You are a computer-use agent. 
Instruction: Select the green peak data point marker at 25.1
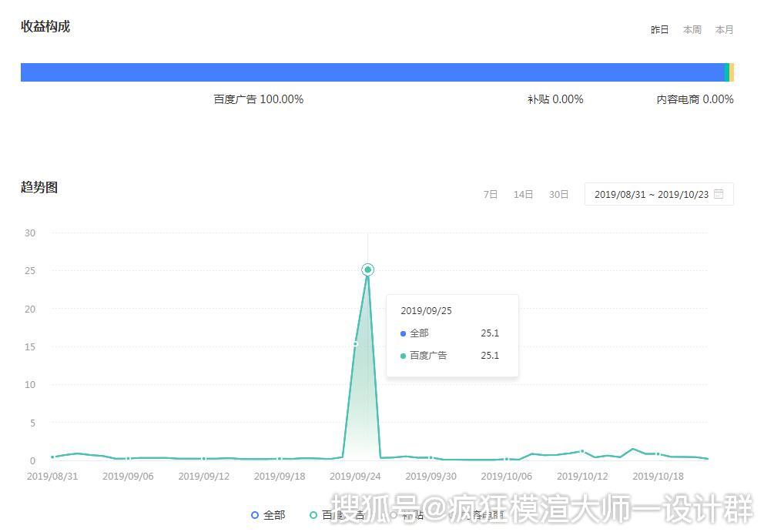pyautogui.click(x=367, y=269)
